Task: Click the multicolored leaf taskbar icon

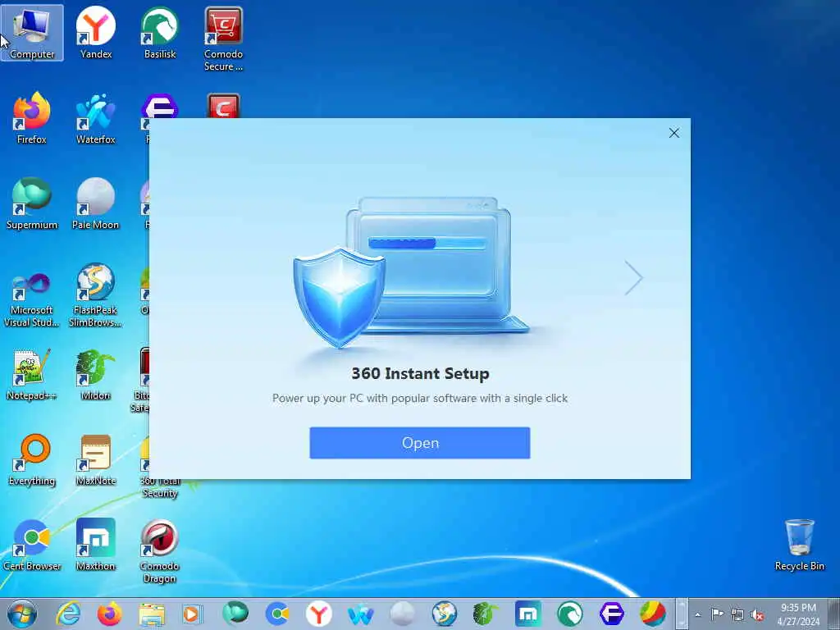Action: (652, 614)
